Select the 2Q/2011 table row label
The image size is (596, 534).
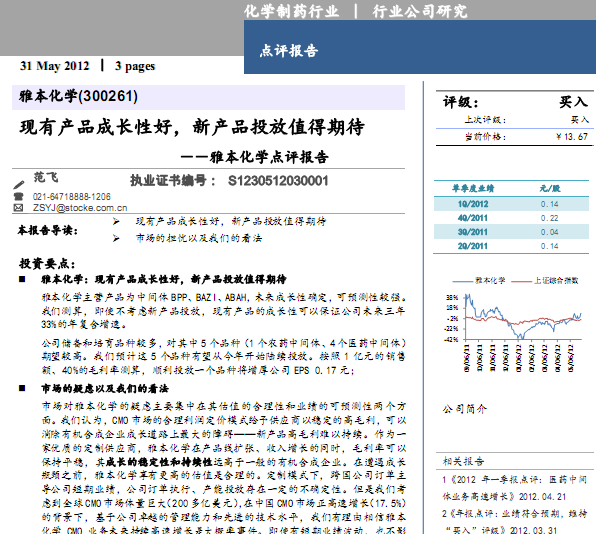(473, 246)
